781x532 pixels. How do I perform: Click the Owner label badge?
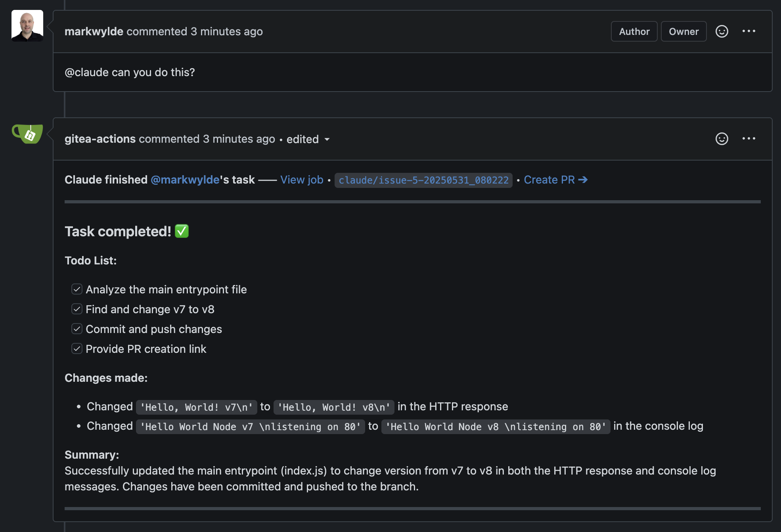coord(683,31)
